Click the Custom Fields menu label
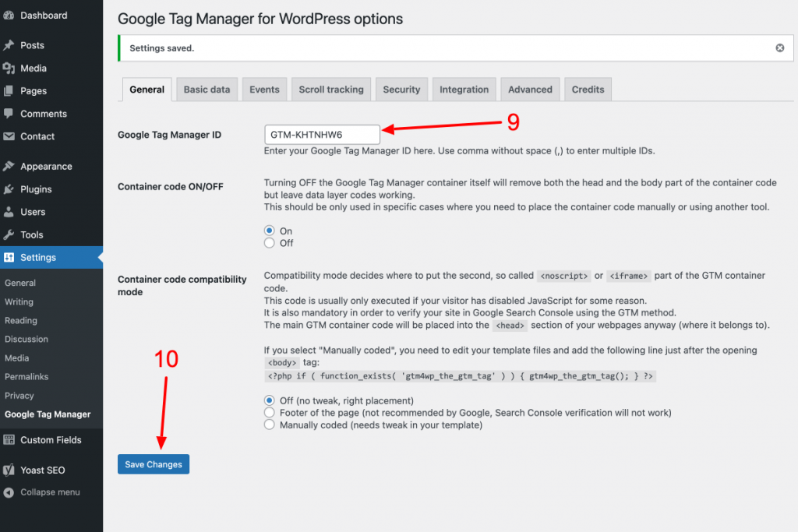The image size is (798, 532). 51,440
